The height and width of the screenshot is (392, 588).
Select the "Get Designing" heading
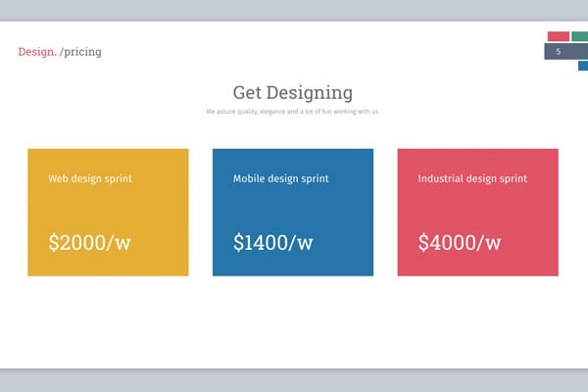[293, 93]
